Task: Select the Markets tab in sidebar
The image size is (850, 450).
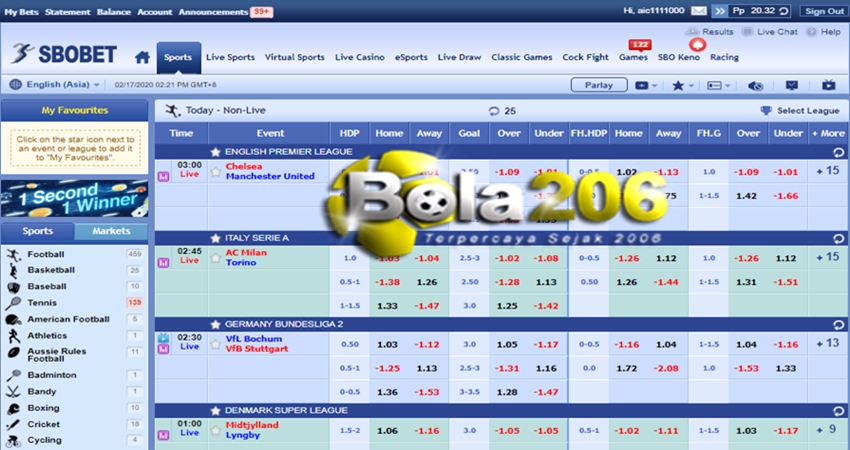Action: (111, 231)
